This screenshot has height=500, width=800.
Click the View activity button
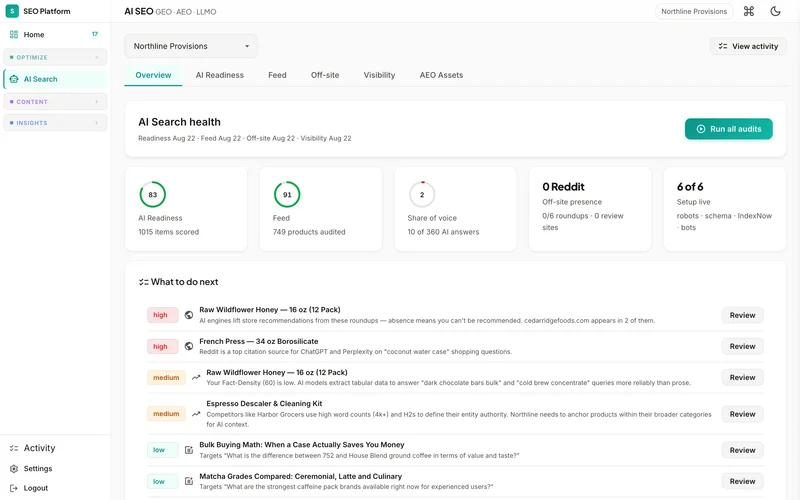point(748,46)
